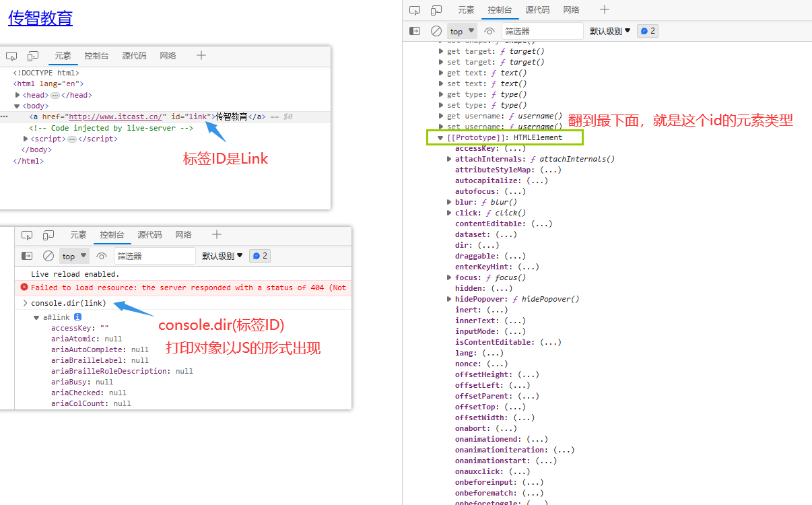This screenshot has width=812, height=505.
Task: Collapse the <body> node in the DOM tree
Action: (18, 106)
